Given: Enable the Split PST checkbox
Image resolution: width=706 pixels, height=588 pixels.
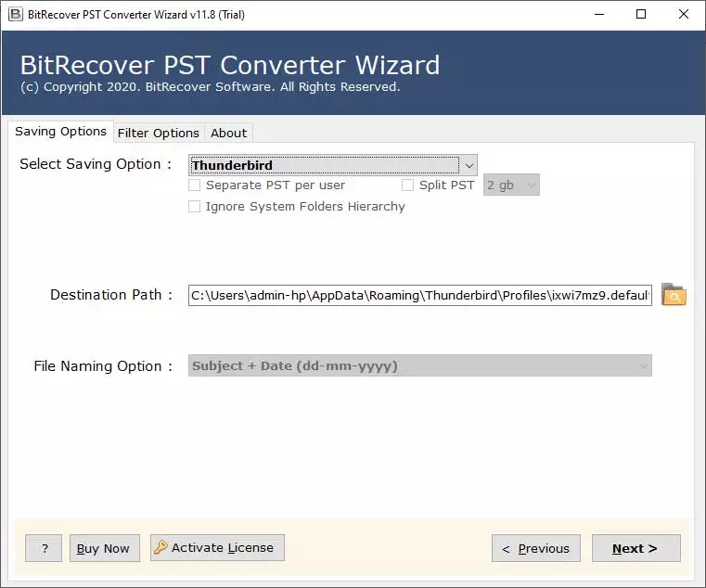Looking at the screenshot, I should coord(407,185).
